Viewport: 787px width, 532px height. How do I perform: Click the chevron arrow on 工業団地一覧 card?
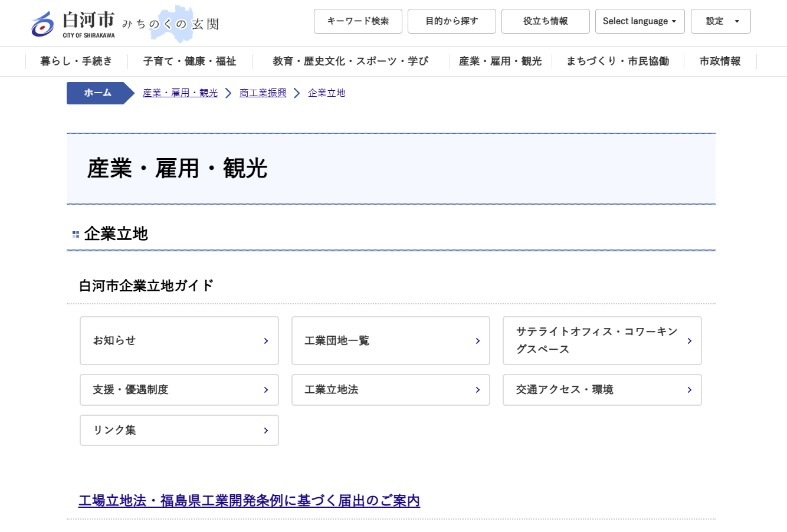478,341
